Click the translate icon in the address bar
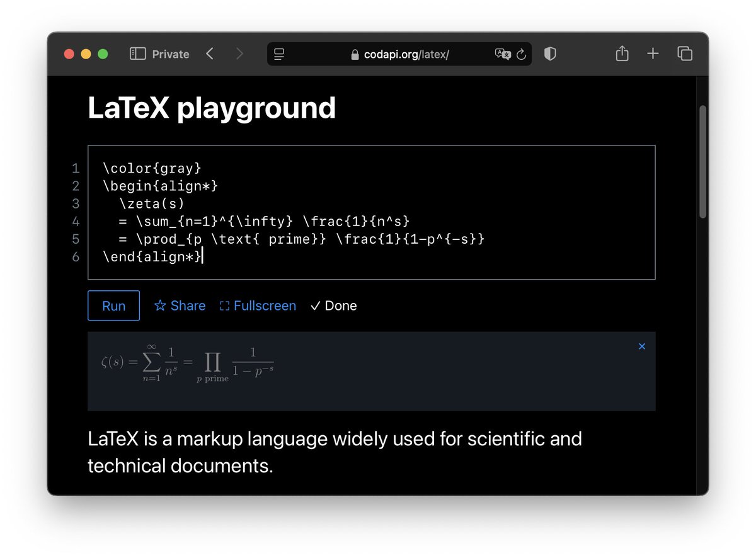756x558 pixels. pyautogui.click(x=503, y=54)
